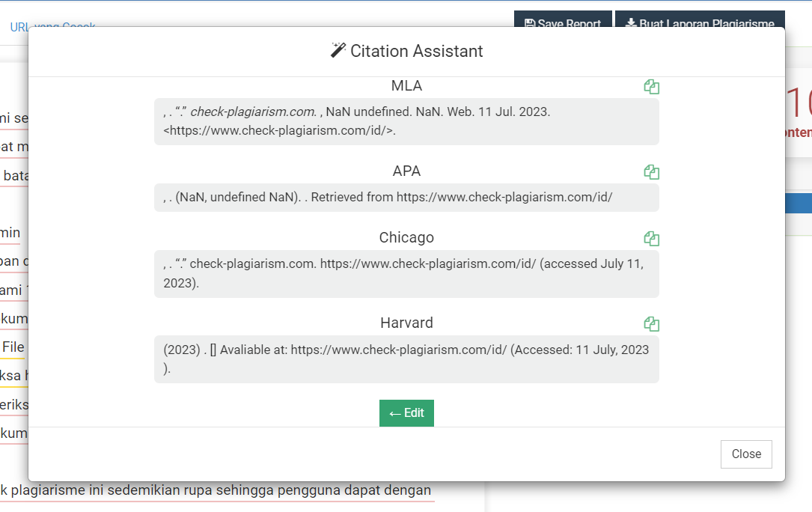812x512 pixels.
Task: Close the Citation Assistant dialog
Action: [746, 454]
